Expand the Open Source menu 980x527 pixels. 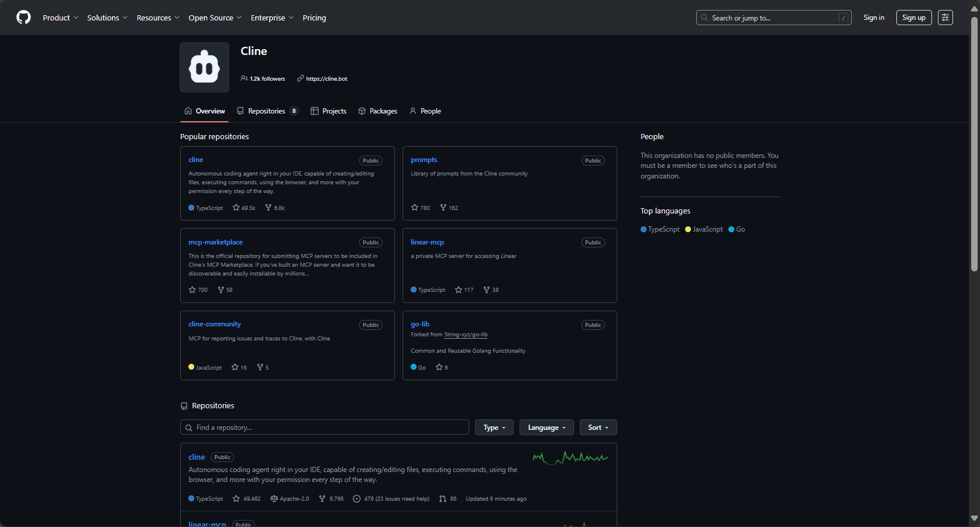pos(215,18)
